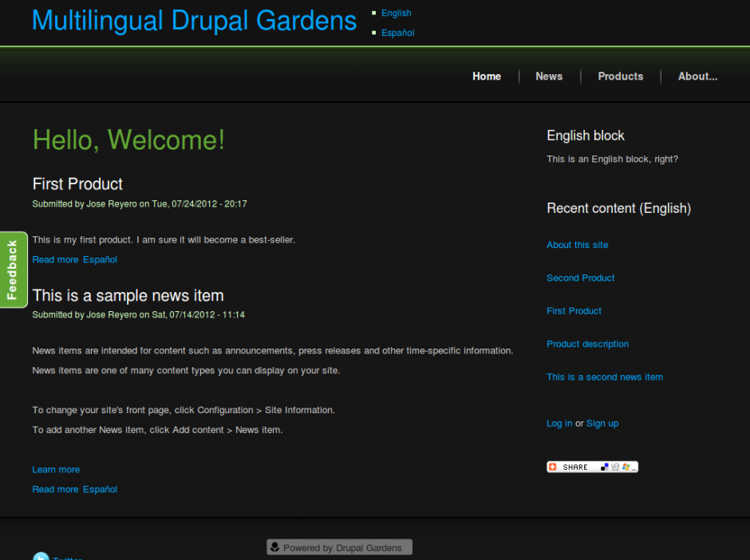This screenshot has height=560, width=750.
Task: Open 'This is a sample news item' heading
Action: 128,296
